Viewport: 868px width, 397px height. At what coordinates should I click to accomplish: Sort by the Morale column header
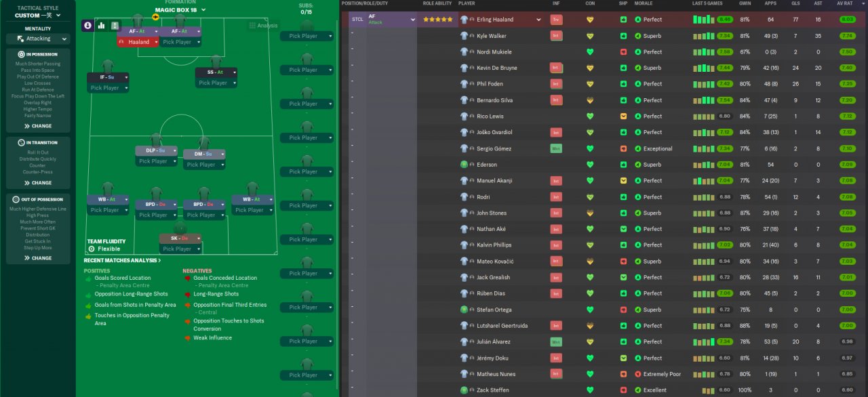coord(643,3)
